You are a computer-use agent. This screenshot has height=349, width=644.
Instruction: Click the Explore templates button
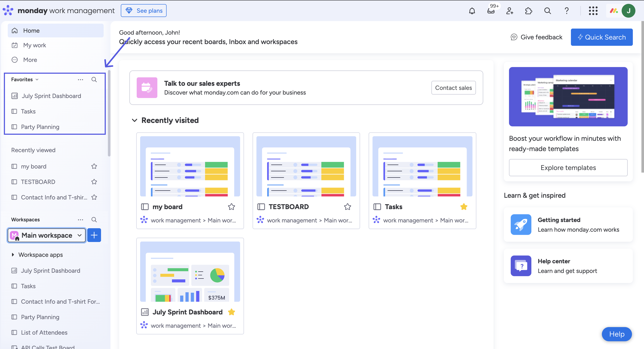tap(568, 167)
